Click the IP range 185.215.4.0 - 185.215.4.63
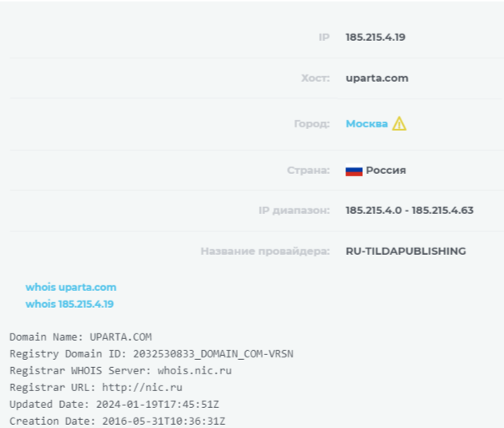 click(409, 211)
